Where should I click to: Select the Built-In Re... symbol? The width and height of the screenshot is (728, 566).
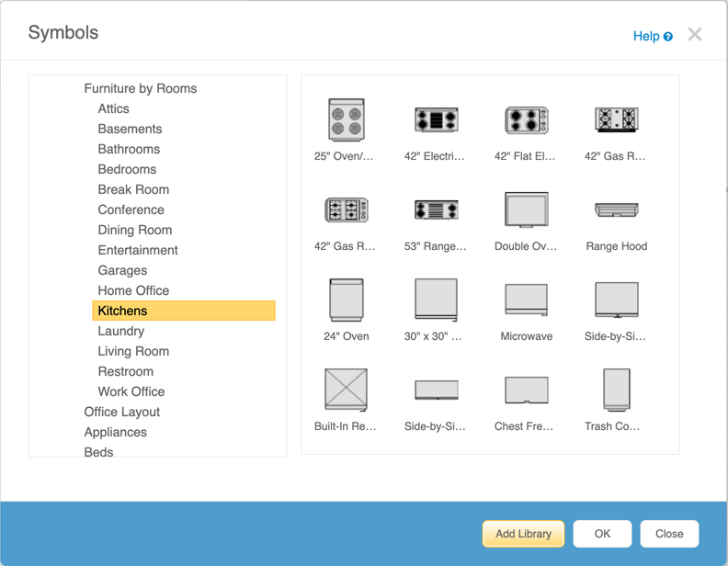[346, 390]
